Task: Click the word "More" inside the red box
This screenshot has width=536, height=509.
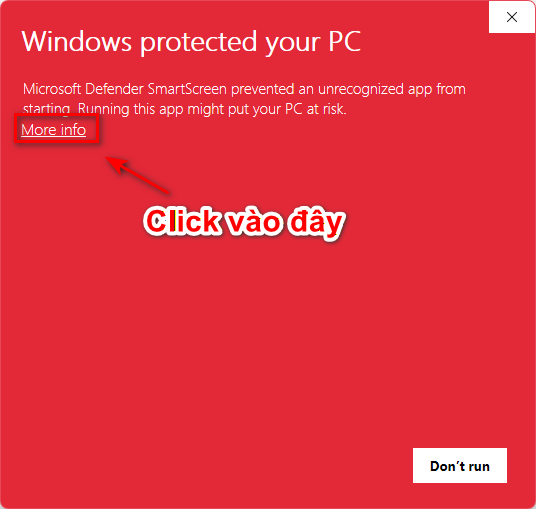Action: pyautogui.click(x=39, y=130)
